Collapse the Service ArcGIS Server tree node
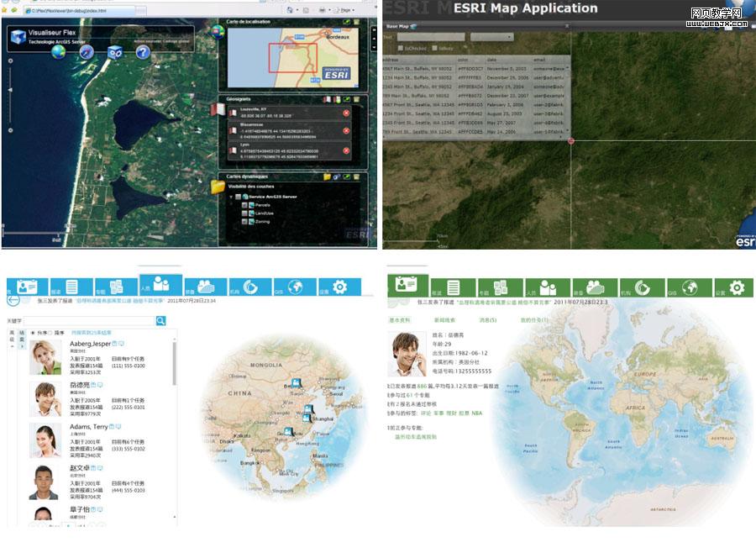 click(x=230, y=197)
